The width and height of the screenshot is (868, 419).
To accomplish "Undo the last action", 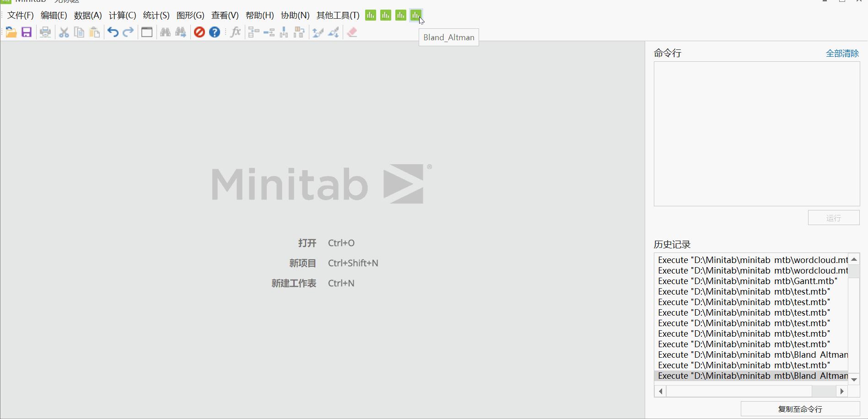I will tap(112, 32).
